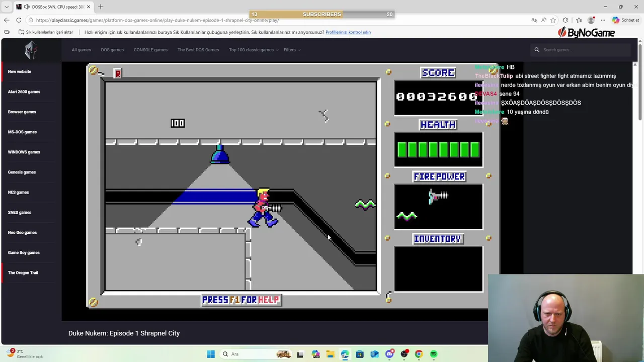Click the 100 points pickup in game

tap(178, 123)
